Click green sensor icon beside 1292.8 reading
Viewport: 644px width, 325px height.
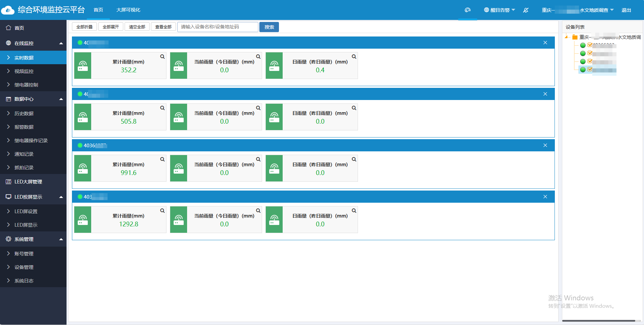tap(83, 220)
